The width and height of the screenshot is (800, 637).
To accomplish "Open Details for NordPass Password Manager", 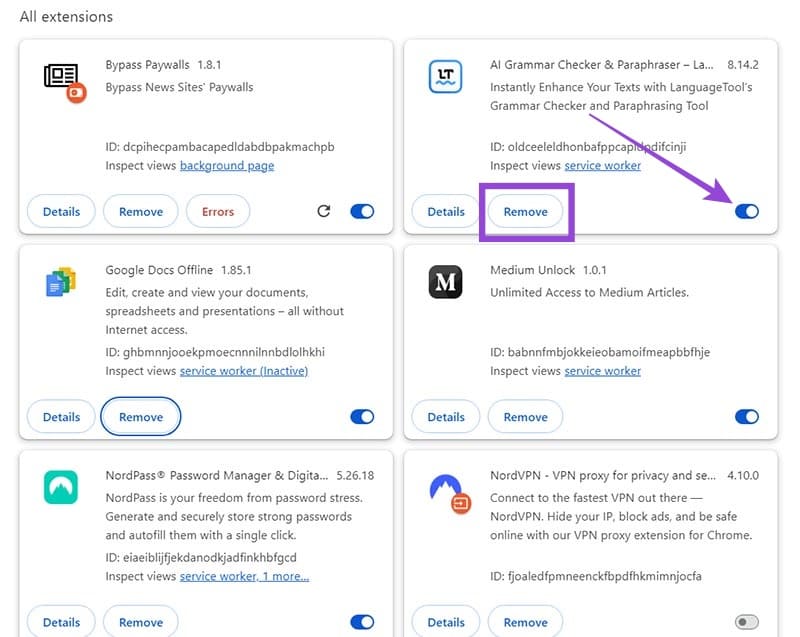I will (61, 622).
